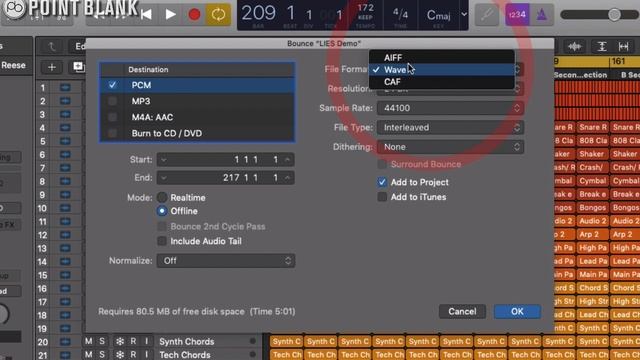
Task: Click the red Record button
Action: pyautogui.click(x=194, y=15)
